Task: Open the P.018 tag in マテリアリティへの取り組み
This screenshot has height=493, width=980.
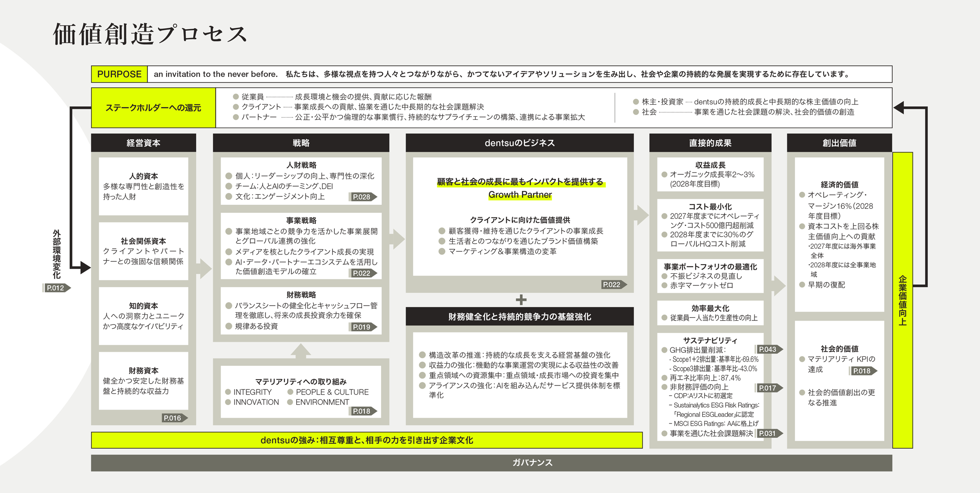Action: 363,411
